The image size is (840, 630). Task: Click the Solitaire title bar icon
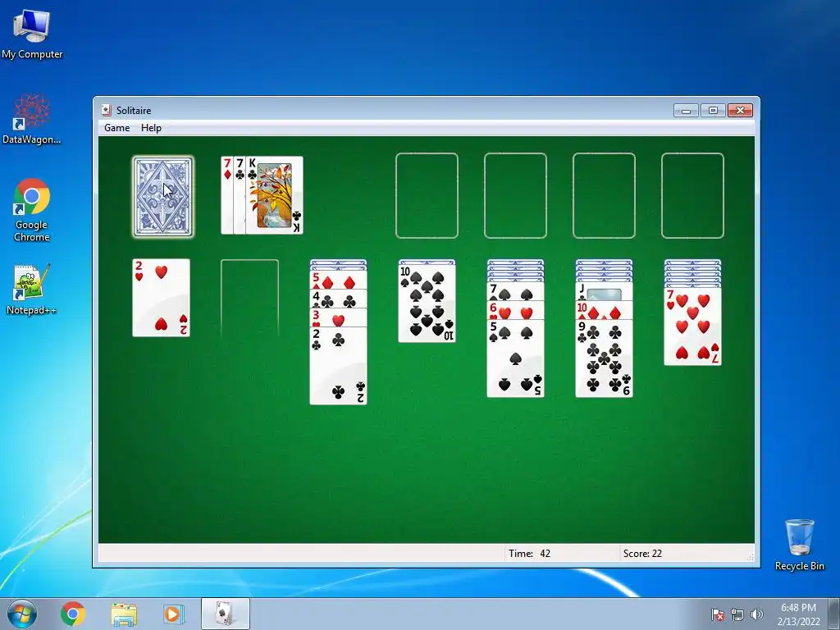106,111
